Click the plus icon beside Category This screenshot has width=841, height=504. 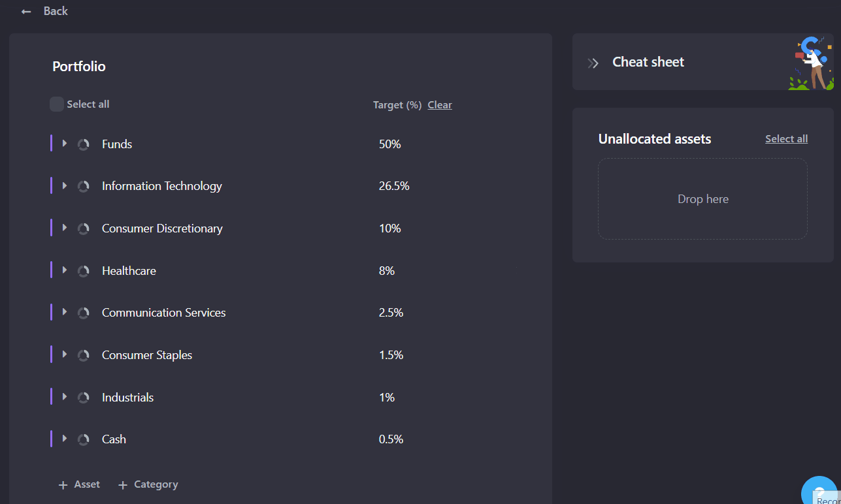pyautogui.click(x=122, y=484)
